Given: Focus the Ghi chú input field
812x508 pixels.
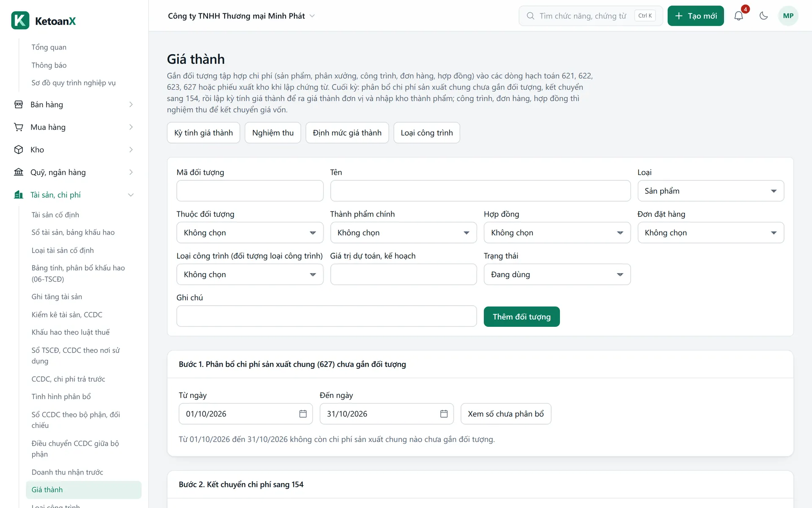Looking at the screenshot, I should (x=326, y=316).
